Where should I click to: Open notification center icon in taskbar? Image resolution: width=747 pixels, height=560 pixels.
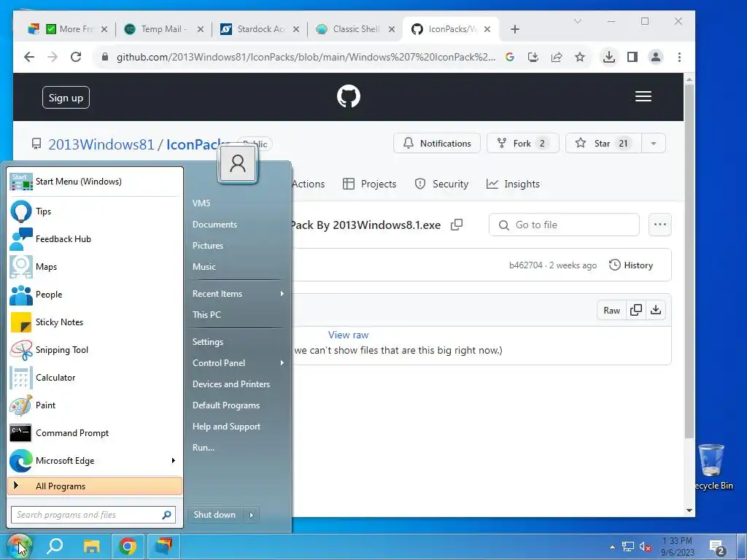[x=717, y=548]
